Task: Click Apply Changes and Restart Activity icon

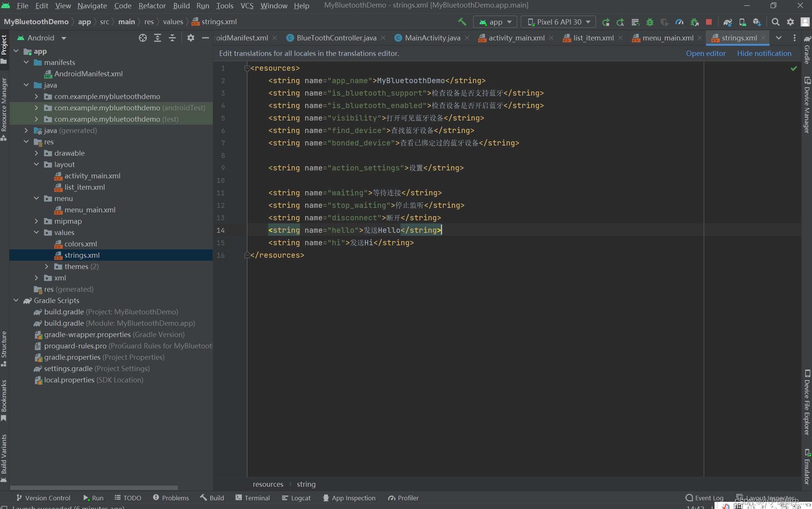Action: coord(620,22)
